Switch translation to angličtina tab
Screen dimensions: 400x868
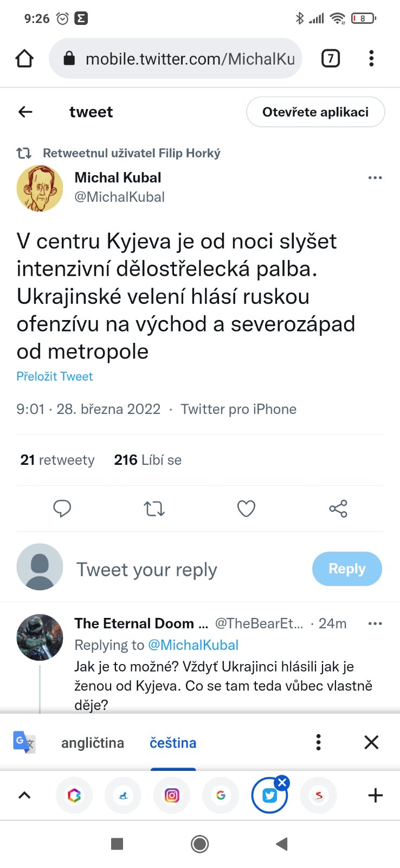(93, 743)
